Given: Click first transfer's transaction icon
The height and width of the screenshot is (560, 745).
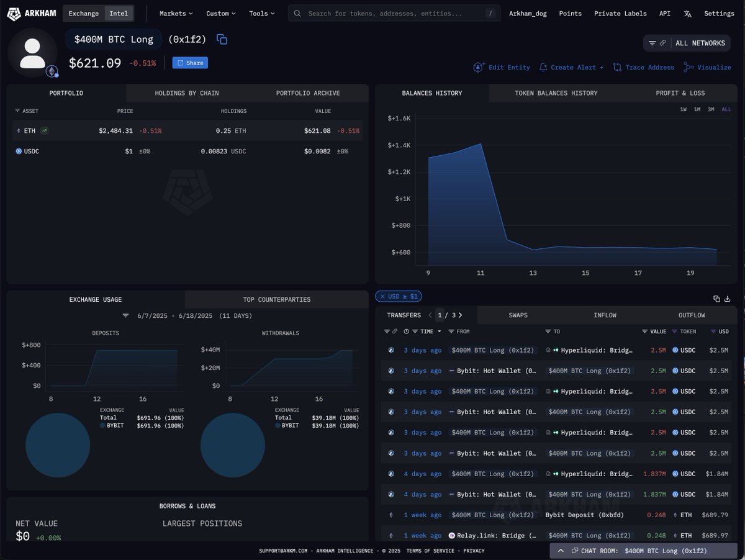Looking at the screenshot, I should click(391, 350).
